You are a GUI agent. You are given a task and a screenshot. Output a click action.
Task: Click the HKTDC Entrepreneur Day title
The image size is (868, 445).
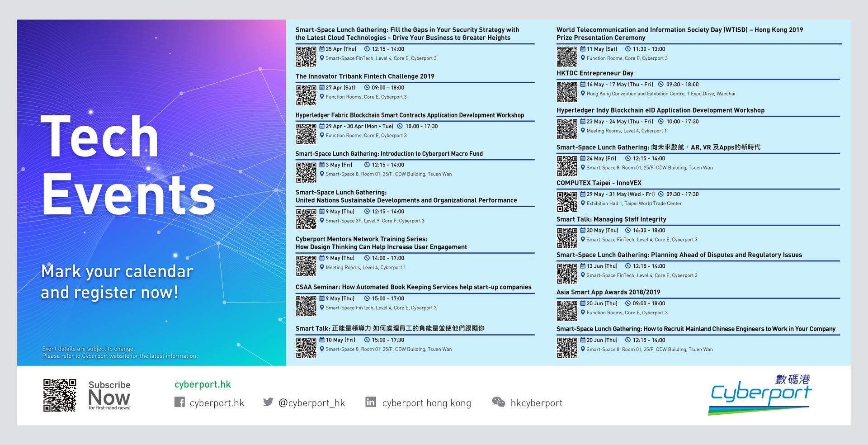[x=595, y=73]
